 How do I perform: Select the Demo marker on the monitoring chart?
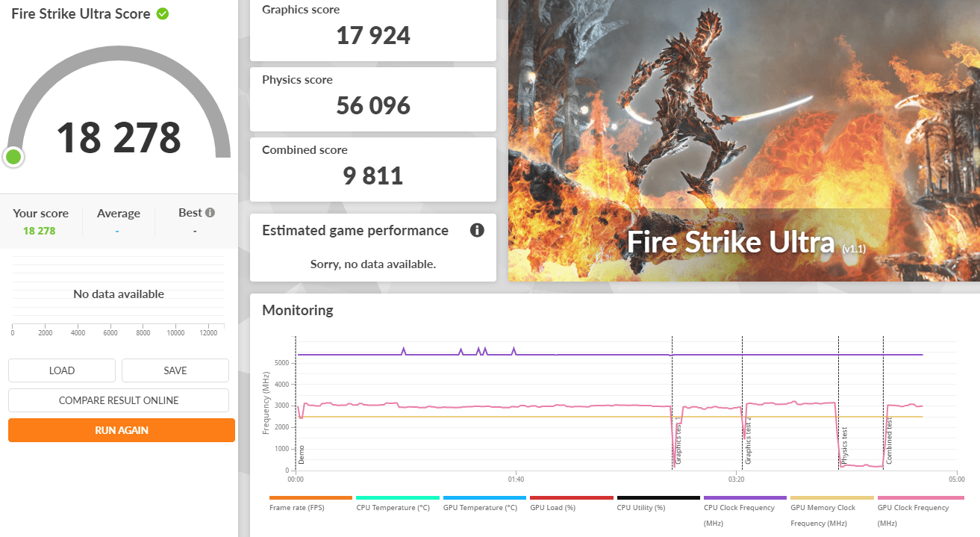tap(302, 455)
